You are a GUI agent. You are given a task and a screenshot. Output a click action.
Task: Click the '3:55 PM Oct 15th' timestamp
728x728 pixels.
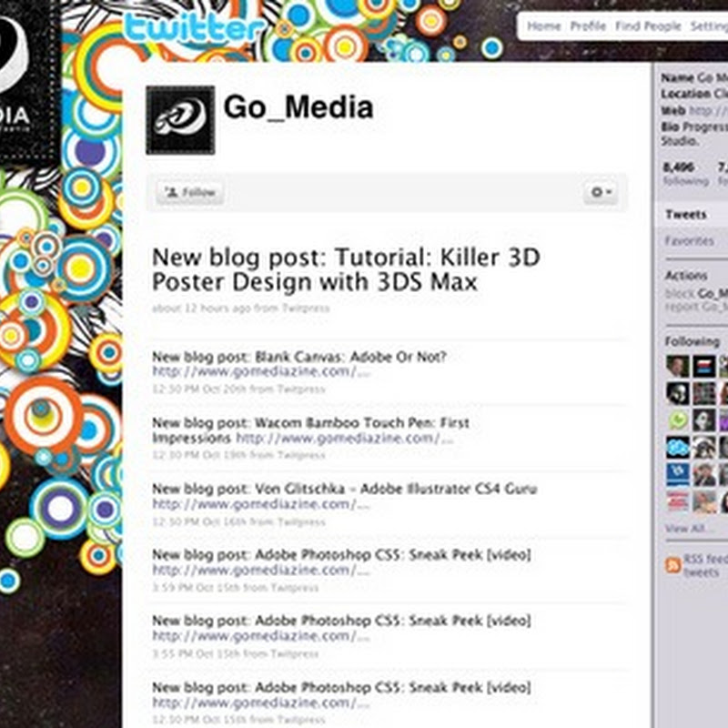pyautogui.click(x=195, y=653)
